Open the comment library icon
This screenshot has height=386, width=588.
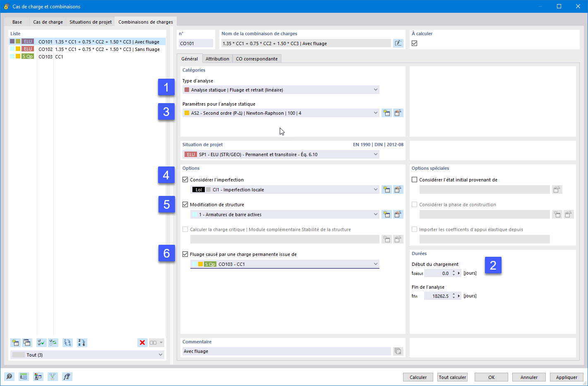[398, 351]
